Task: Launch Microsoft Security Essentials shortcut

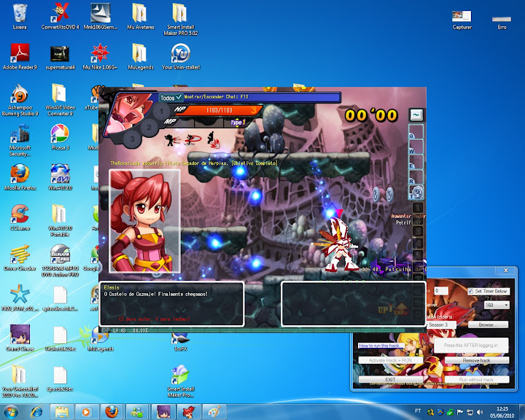Action: pyautogui.click(x=20, y=140)
